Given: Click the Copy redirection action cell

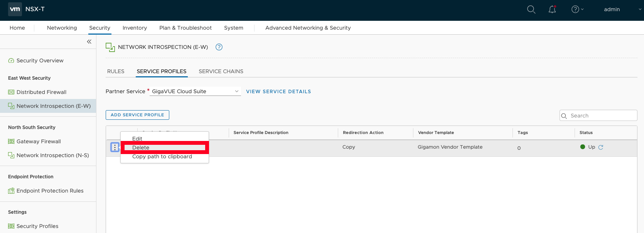Looking at the screenshot, I should click(349, 147).
